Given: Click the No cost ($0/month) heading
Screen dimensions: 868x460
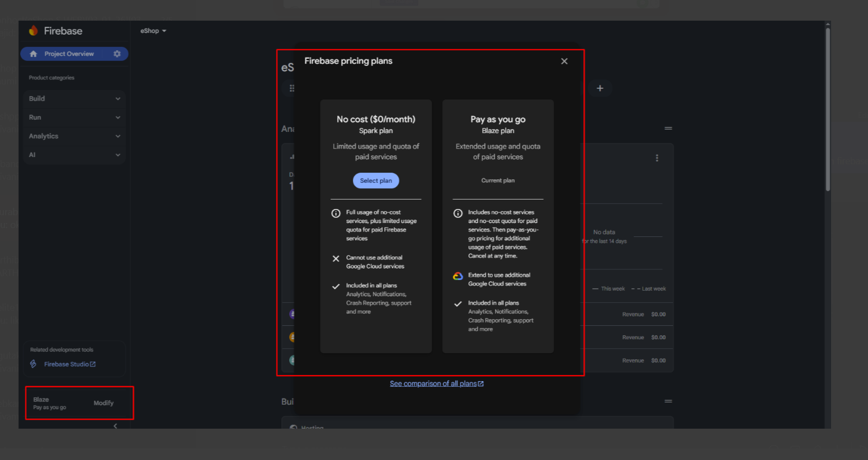Looking at the screenshot, I should [x=376, y=119].
